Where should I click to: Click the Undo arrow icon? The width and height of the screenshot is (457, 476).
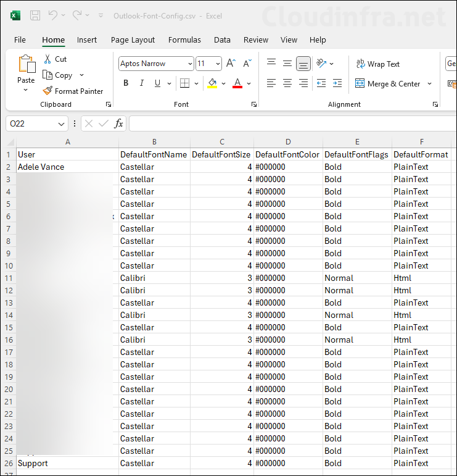[x=53, y=15]
